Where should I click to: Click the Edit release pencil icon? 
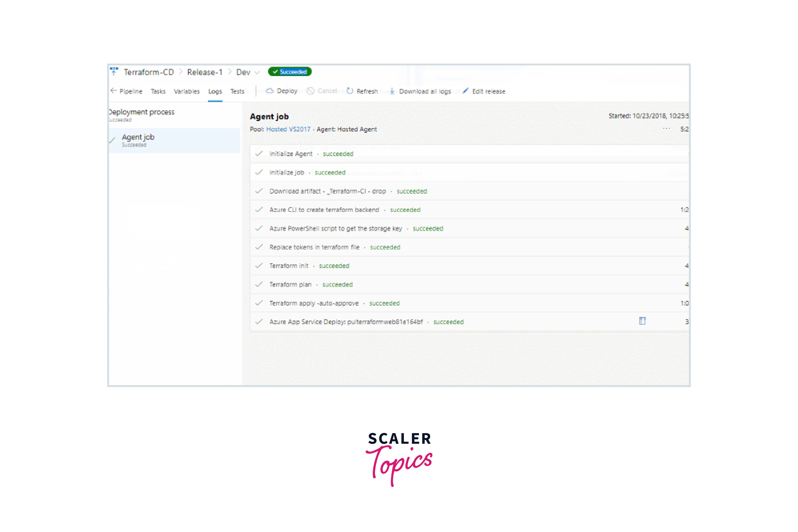coord(465,91)
